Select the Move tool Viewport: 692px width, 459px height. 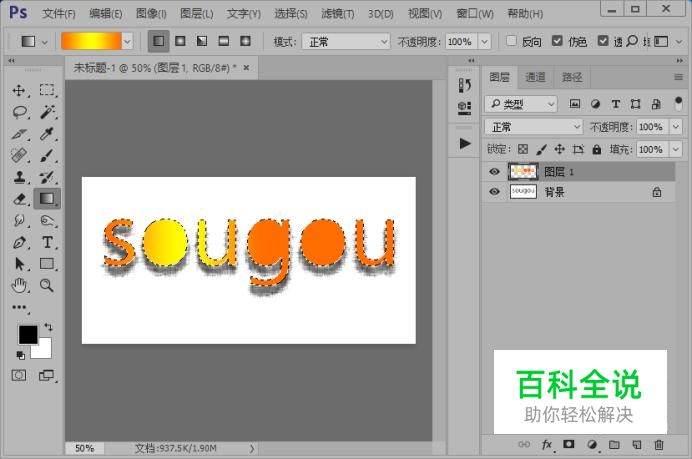coord(19,90)
